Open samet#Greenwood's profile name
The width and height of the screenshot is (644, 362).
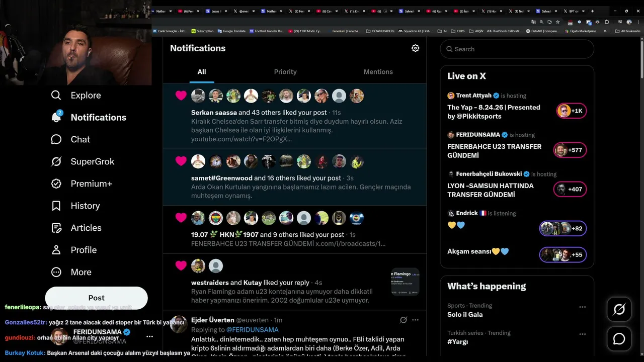coord(222,177)
